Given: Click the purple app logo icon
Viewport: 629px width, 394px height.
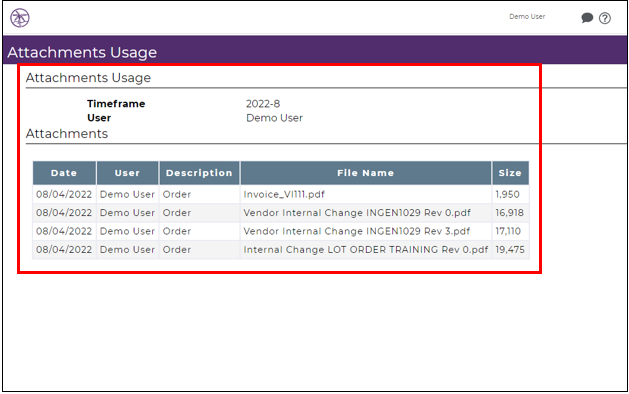Looking at the screenshot, I should [x=20, y=18].
